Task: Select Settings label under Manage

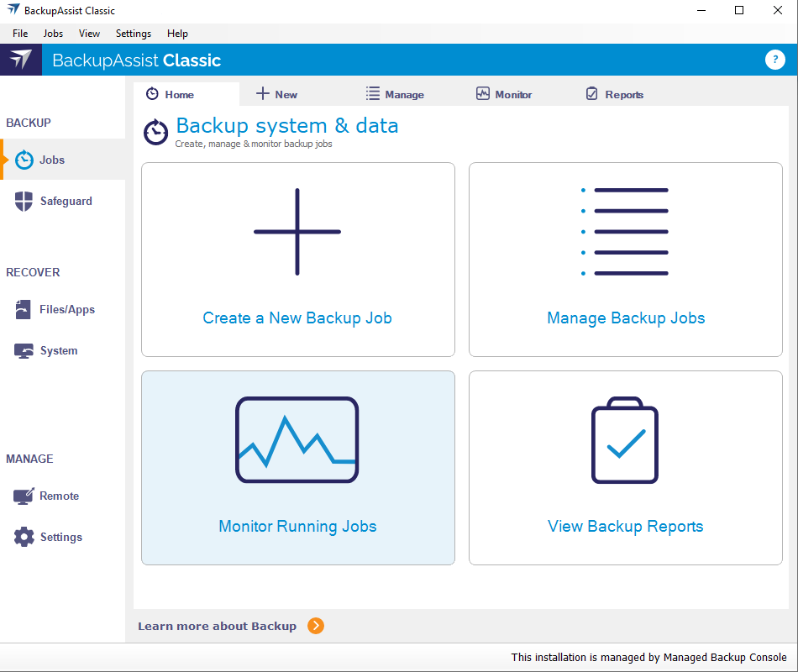Action: pos(61,537)
